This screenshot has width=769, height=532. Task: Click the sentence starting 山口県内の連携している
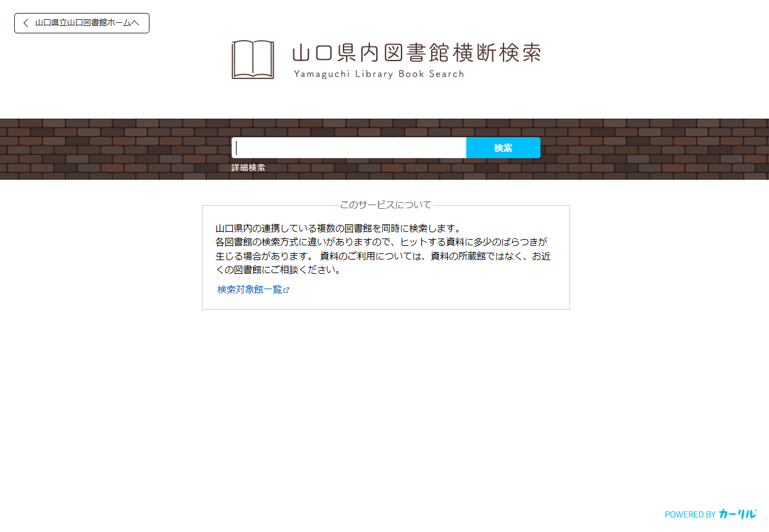click(x=338, y=228)
